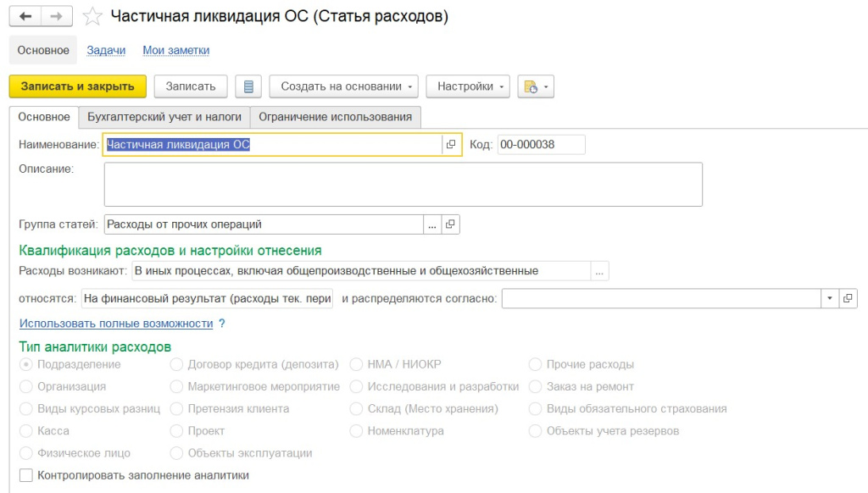The width and height of the screenshot is (868, 493).
Task: Click Группа статей input field
Action: click(x=264, y=224)
